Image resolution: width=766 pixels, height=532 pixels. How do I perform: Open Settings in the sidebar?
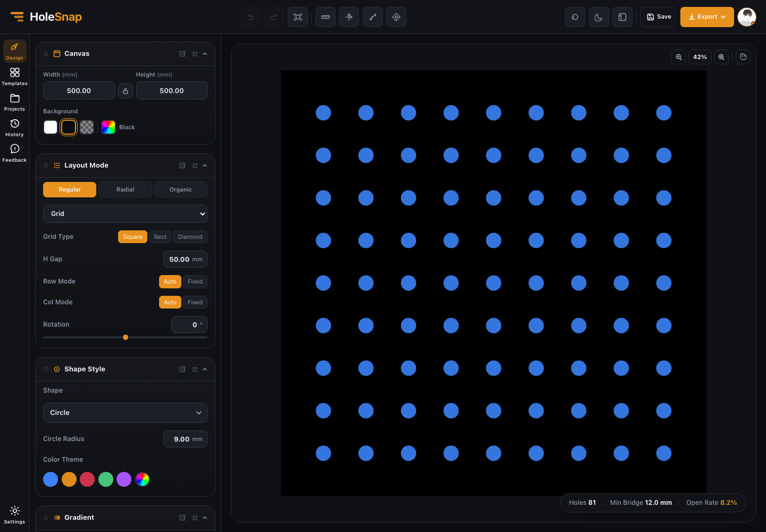pyautogui.click(x=14, y=515)
